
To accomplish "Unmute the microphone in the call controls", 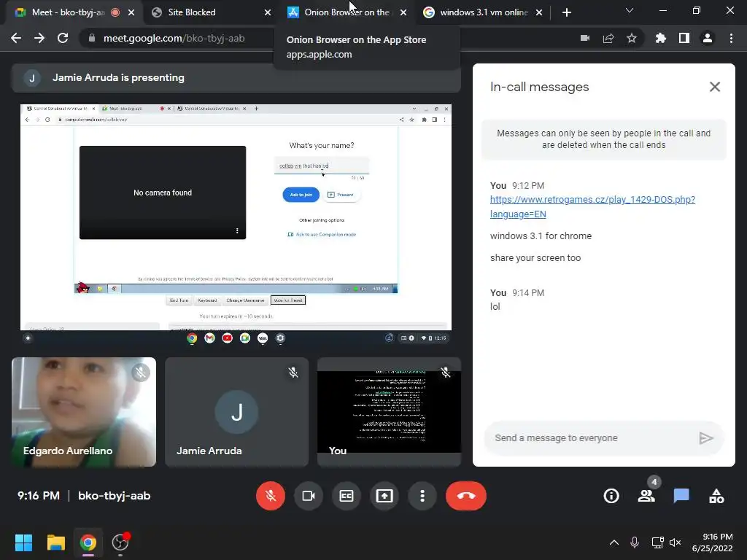I will [270, 496].
